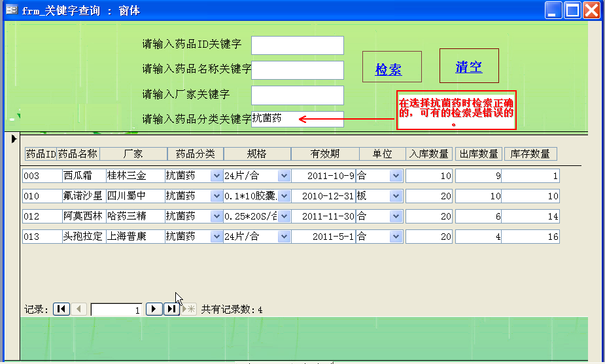Click the 单位 column header

pos(383,154)
